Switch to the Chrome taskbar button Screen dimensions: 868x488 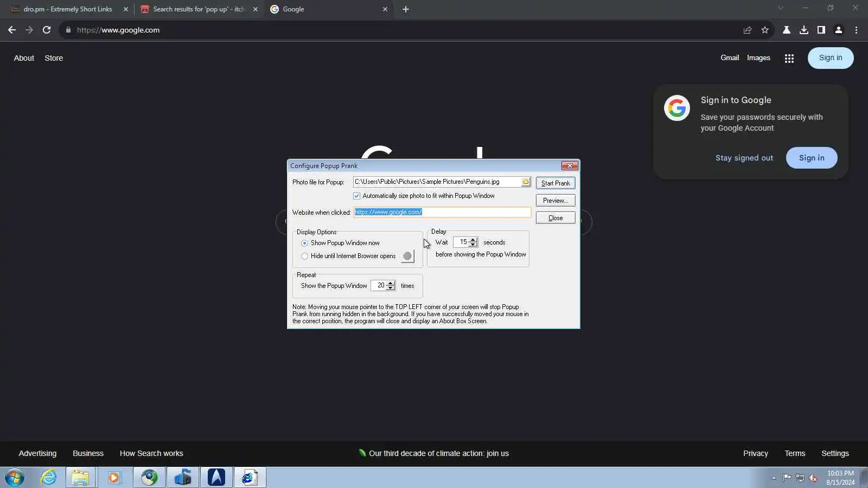tap(149, 478)
